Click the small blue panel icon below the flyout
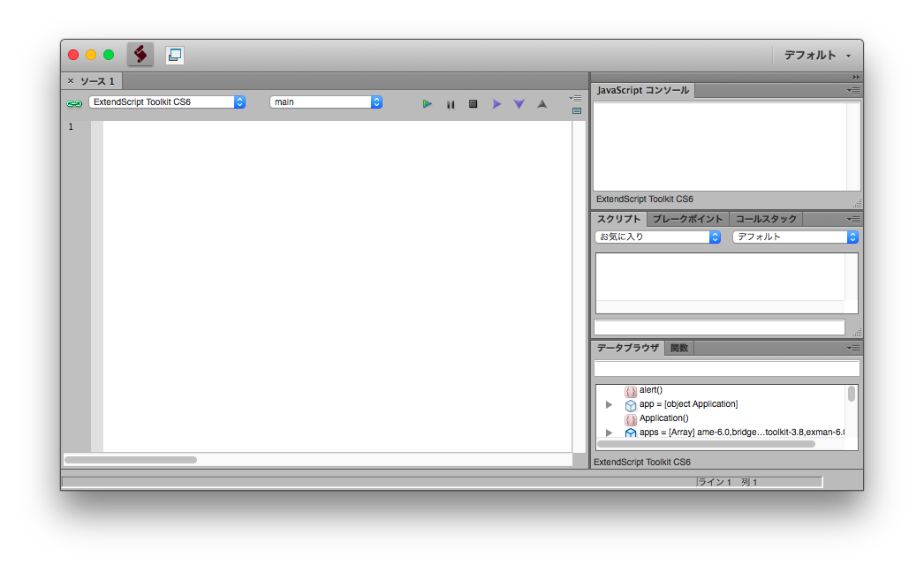 576,110
